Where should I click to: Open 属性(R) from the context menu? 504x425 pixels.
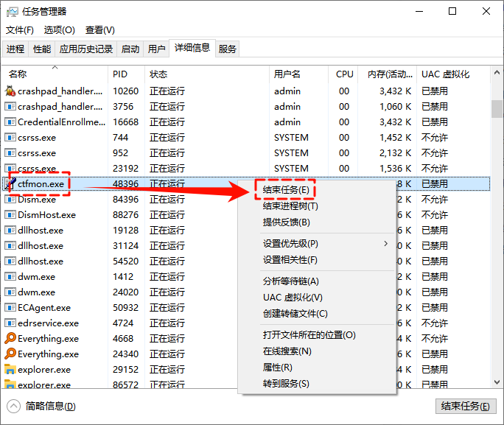coord(277,367)
